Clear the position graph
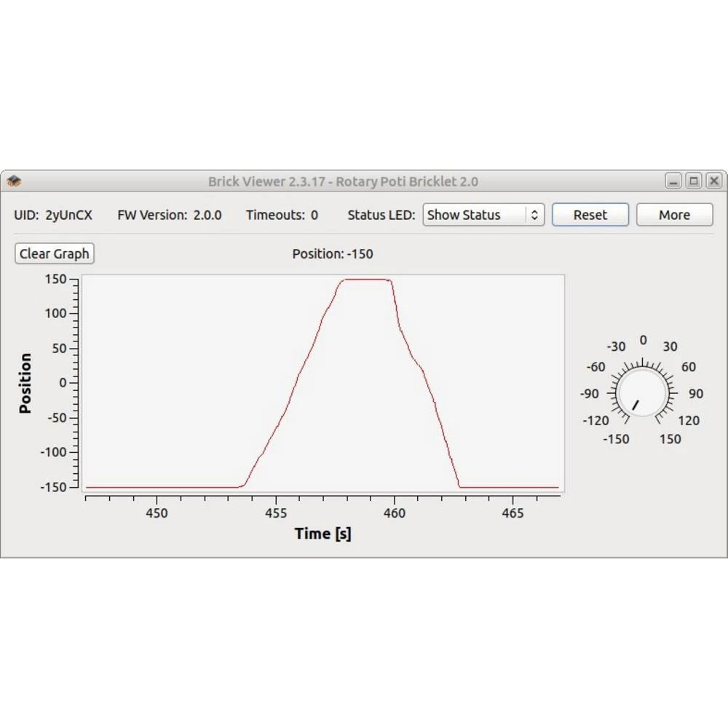728x728 pixels. click(54, 253)
